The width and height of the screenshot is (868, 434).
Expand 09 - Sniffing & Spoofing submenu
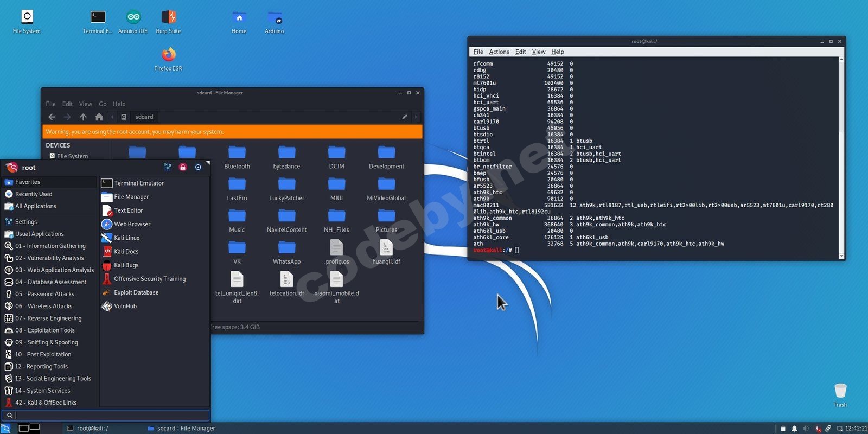click(47, 342)
